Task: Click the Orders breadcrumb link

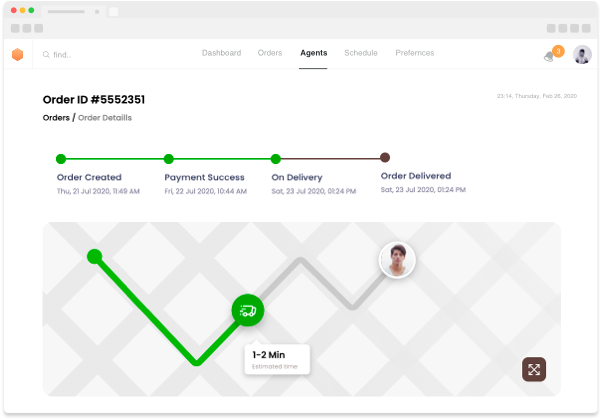Action: point(56,118)
